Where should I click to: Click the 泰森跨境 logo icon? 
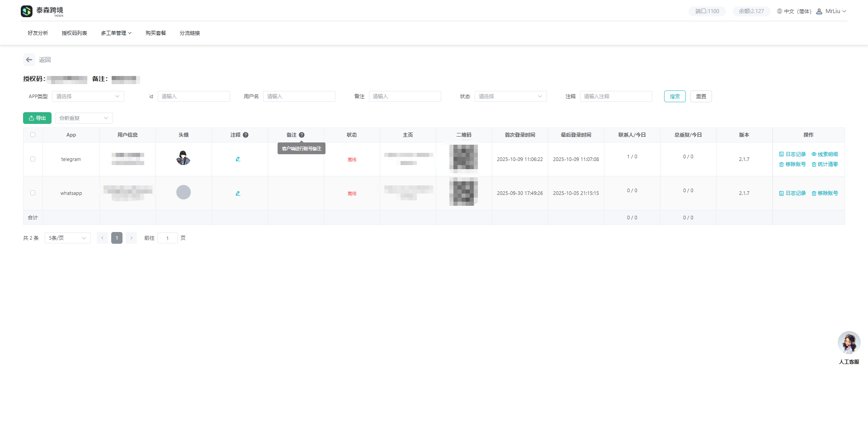point(27,11)
